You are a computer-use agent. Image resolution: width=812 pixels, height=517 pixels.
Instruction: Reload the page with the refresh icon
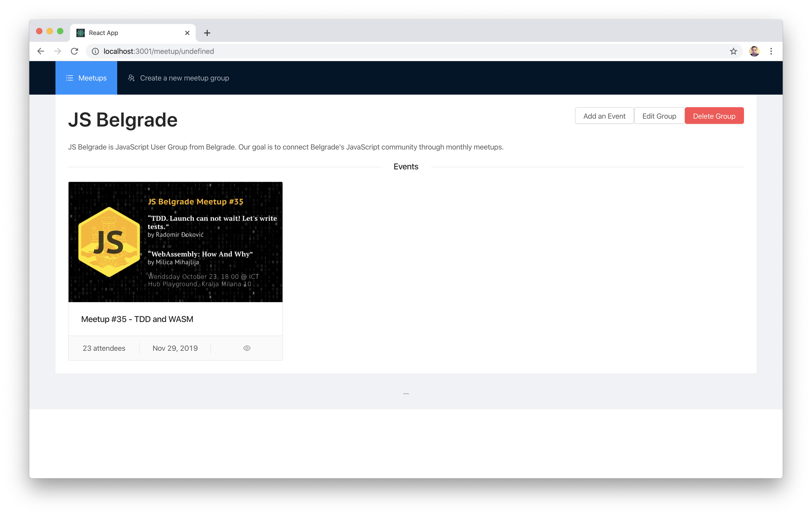pos(75,51)
